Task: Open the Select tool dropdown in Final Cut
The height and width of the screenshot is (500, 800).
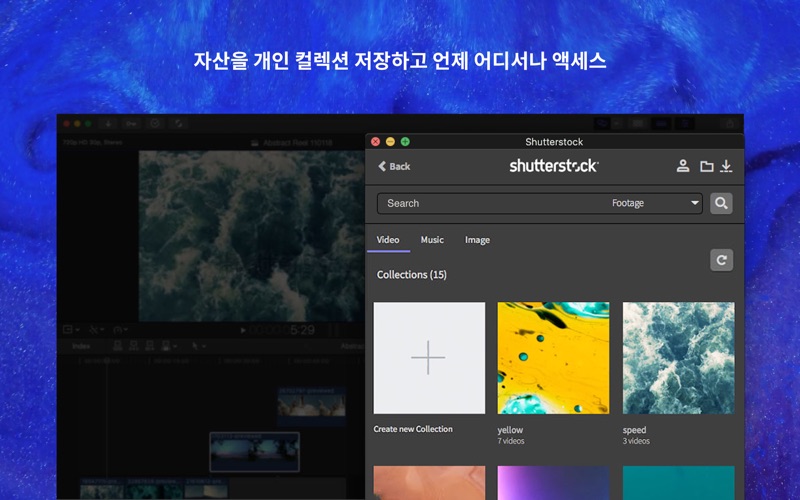Action: (x=198, y=346)
